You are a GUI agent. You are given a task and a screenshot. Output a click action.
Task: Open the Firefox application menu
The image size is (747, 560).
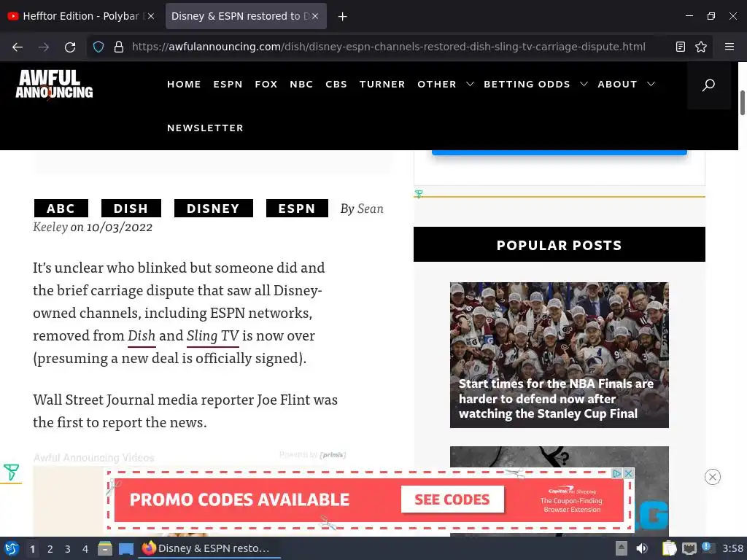[x=729, y=47]
